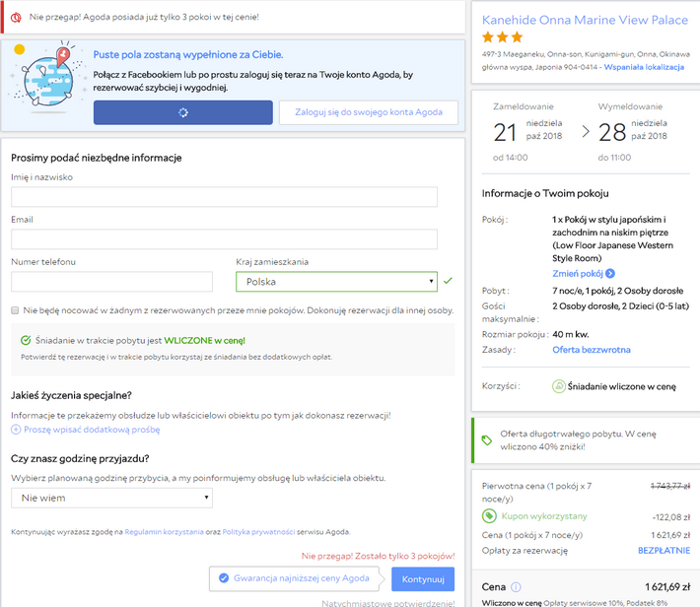Focus the 'Imię i nazwisko' input field
This screenshot has width=700, height=607.
click(x=224, y=197)
